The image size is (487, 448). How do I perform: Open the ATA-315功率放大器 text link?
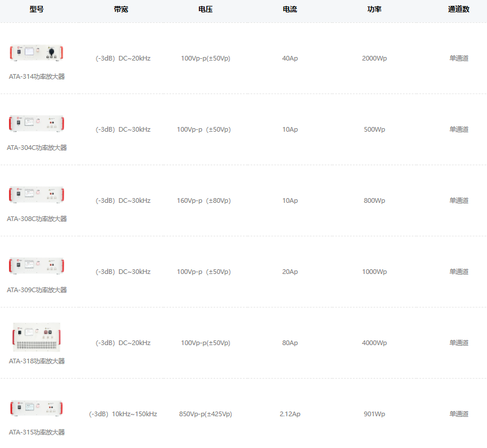[36, 432]
